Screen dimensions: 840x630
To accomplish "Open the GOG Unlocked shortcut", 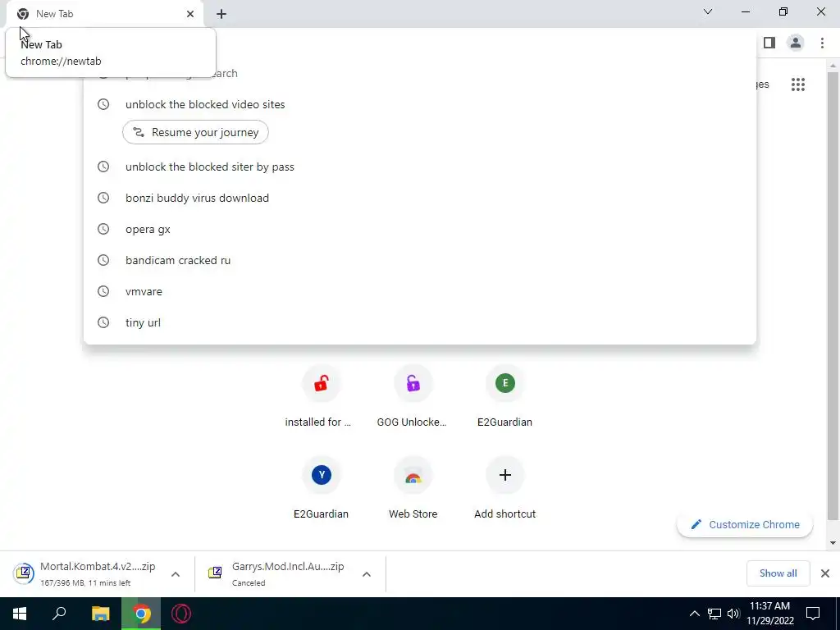I will click(413, 396).
